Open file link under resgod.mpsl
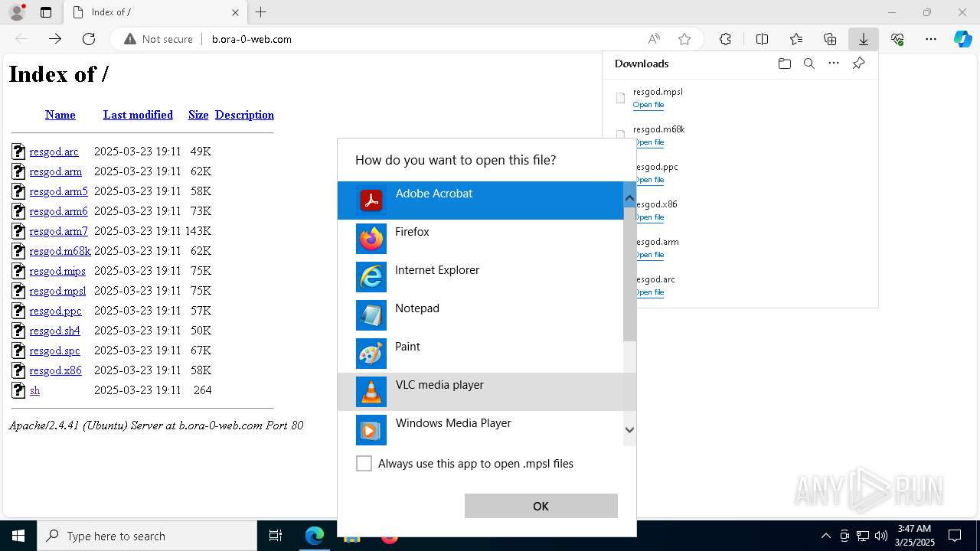Image resolution: width=980 pixels, height=551 pixels. (648, 105)
